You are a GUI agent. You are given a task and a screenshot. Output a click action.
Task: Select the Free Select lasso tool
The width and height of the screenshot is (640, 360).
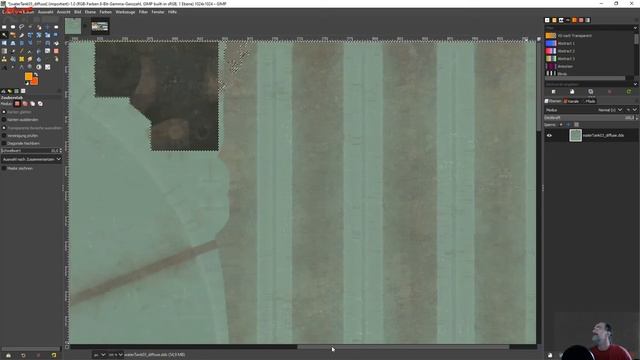coord(21,27)
